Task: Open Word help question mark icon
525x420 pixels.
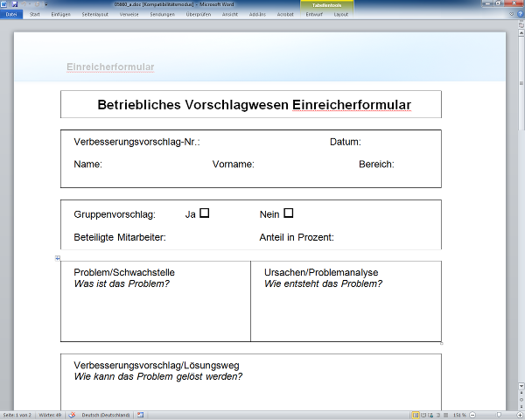Action: [x=521, y=14]
